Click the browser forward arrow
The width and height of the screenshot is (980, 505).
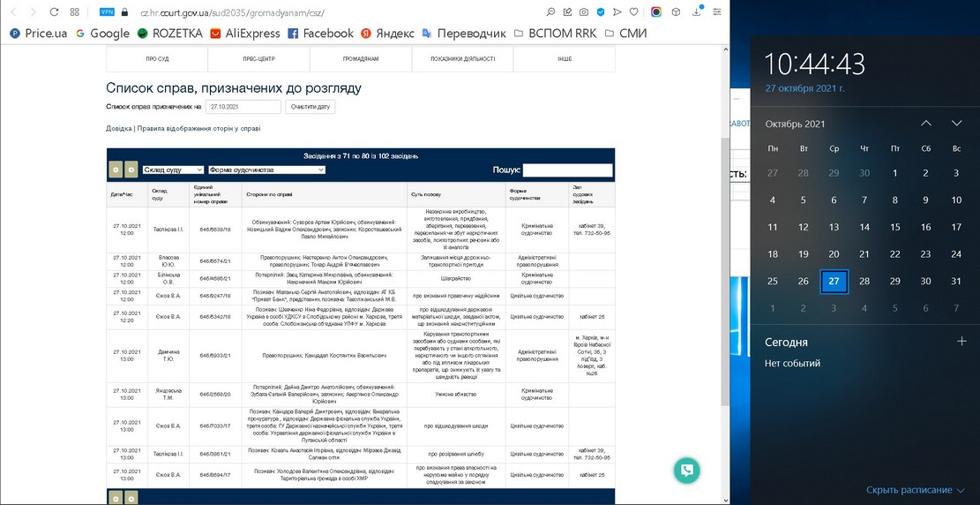click(x=34, y=11)
